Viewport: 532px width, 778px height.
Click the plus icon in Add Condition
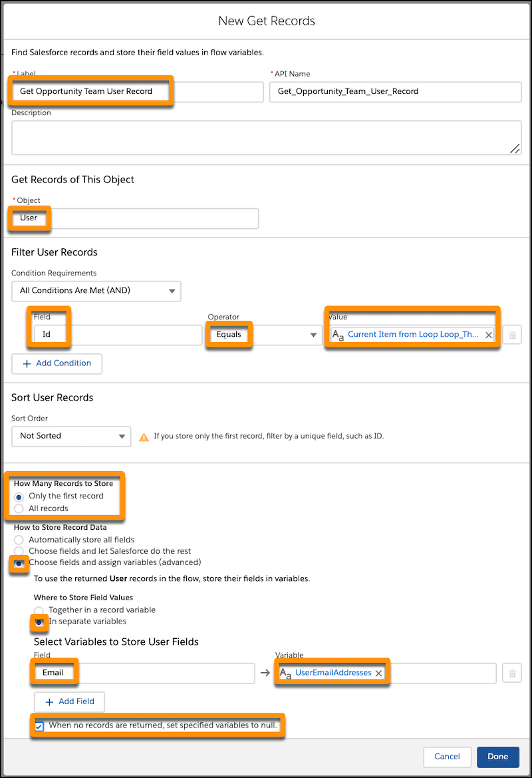click(27, 364)
